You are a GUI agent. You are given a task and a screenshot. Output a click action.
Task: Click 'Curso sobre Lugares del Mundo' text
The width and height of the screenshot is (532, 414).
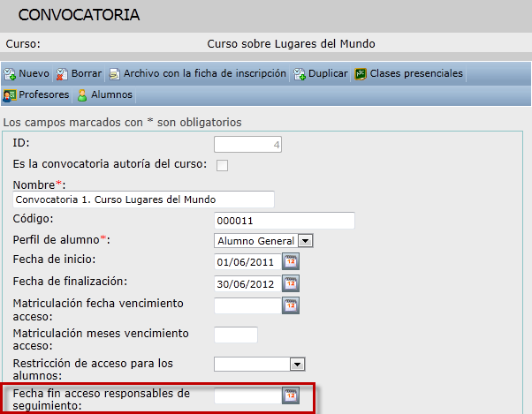coord(291,44)
